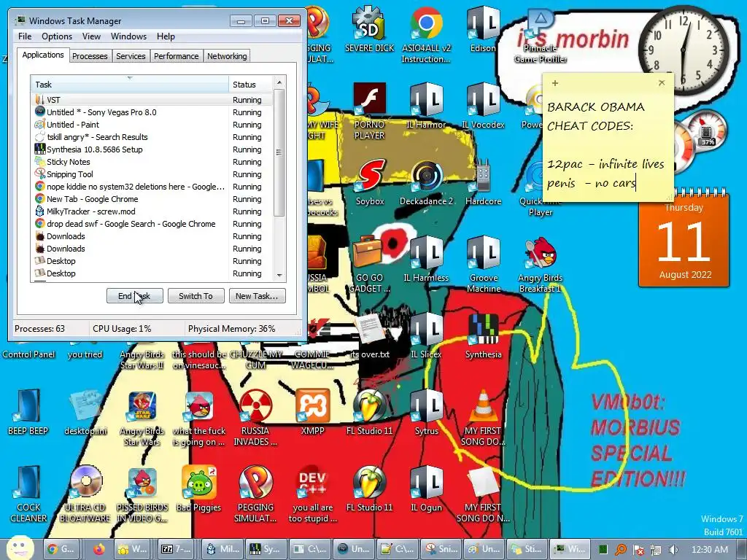Add a new sticky note with the plus button
Screen dimensions: 747x560
click(x=554, y=83)
